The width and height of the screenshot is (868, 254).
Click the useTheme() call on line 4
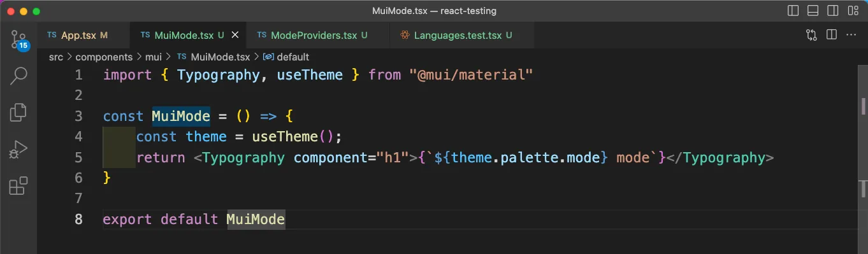point(293,136)
